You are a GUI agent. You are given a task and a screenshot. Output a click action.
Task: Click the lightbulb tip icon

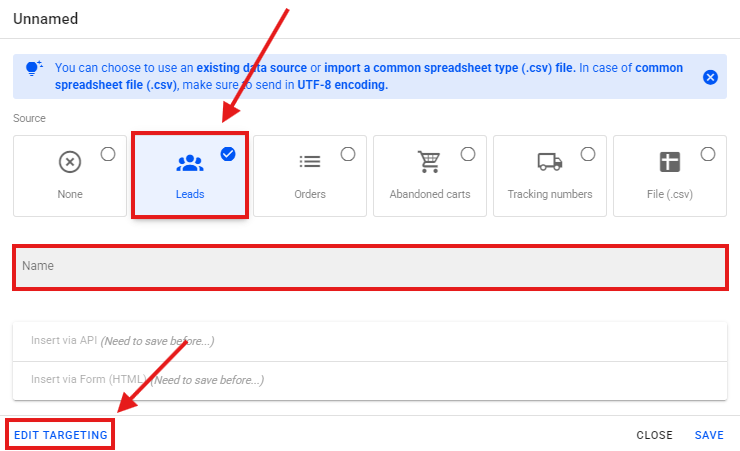coord(33,69)
